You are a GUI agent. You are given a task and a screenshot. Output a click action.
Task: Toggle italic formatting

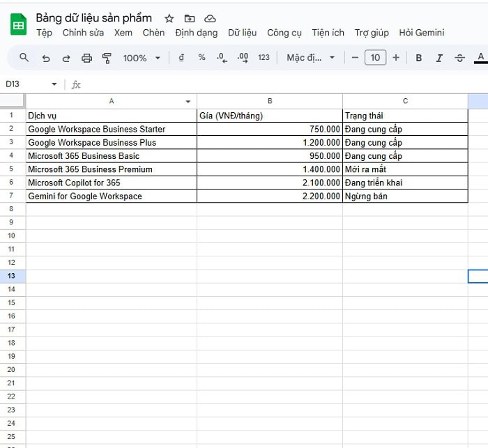pyautogui.click(x=439, y=58)
